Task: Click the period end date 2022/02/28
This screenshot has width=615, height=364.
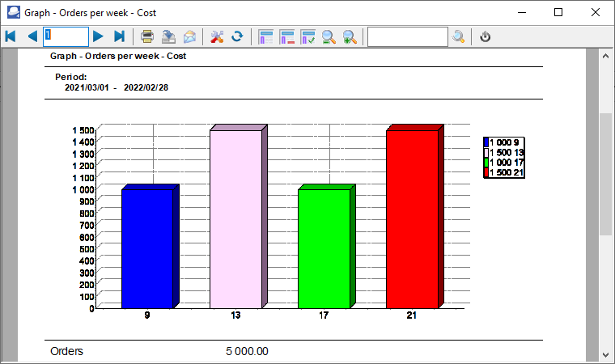Action: tap(146, 87)
